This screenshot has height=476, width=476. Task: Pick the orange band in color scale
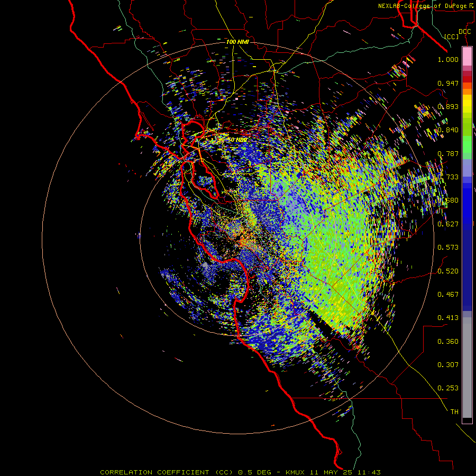tap(467, 91)
